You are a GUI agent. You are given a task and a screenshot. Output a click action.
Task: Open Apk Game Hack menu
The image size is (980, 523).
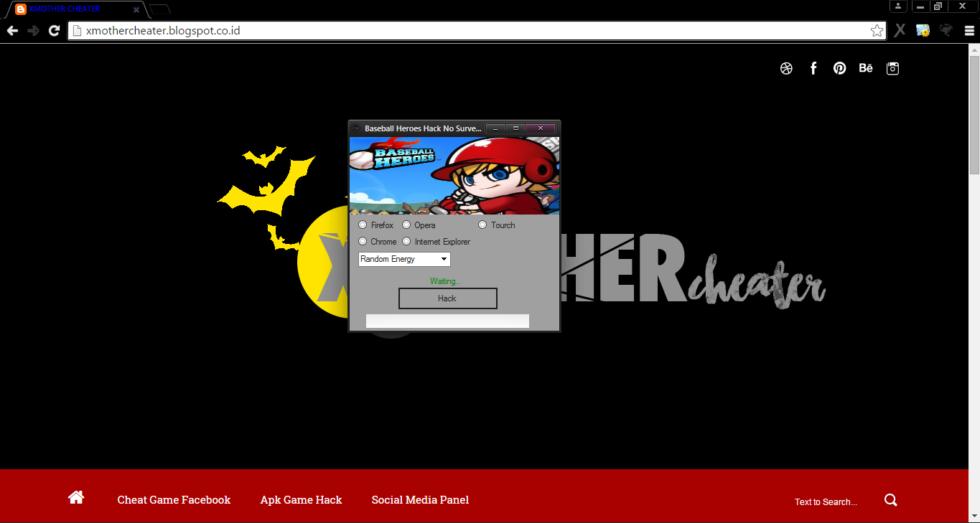coord(301,500)
